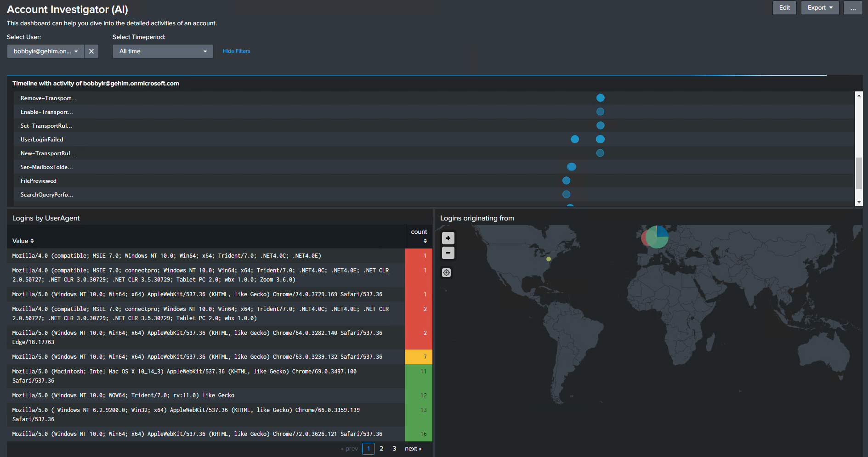Open the more options ellipsis menu
This screenshot has width=868, height=457.
coord(853,8)
